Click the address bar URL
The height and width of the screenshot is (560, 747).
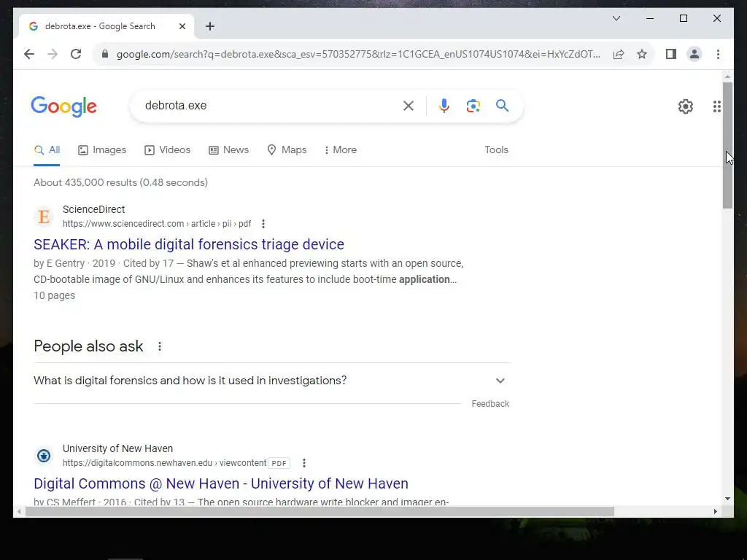pyautogui.click(x=358, y=54)
